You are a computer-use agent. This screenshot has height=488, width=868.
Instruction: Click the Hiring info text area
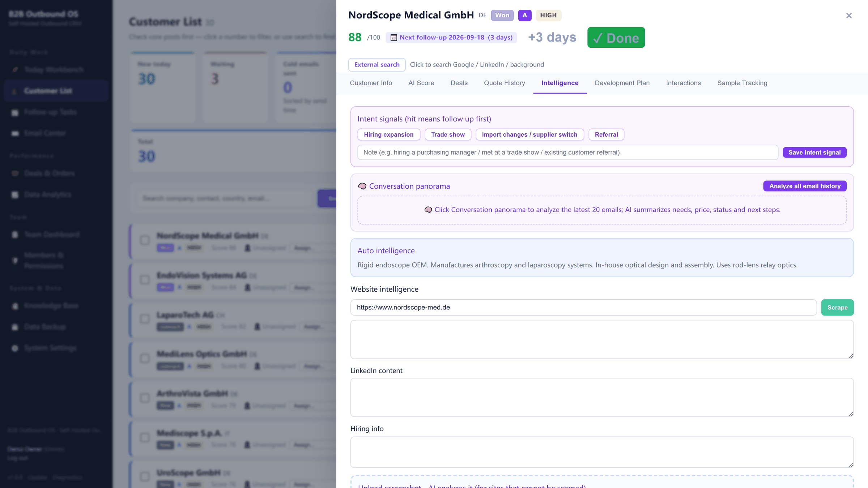point(602,452)
